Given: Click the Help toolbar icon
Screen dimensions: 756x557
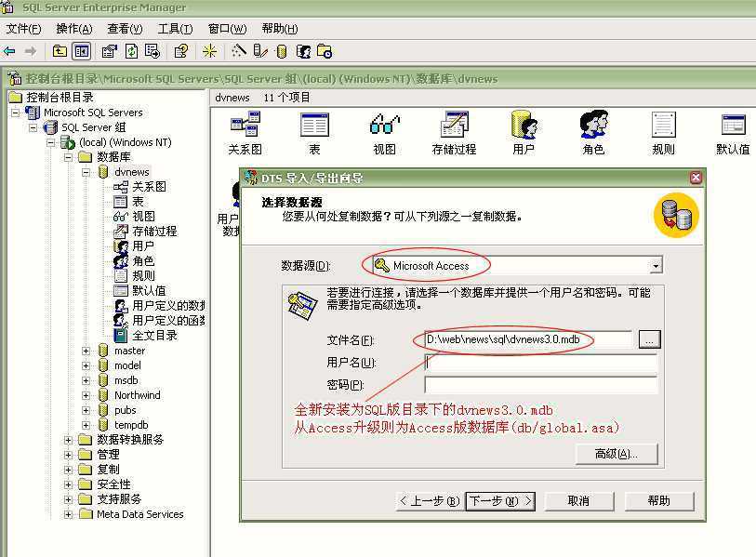Looking at the screenshot, I should tap(181, 51).
